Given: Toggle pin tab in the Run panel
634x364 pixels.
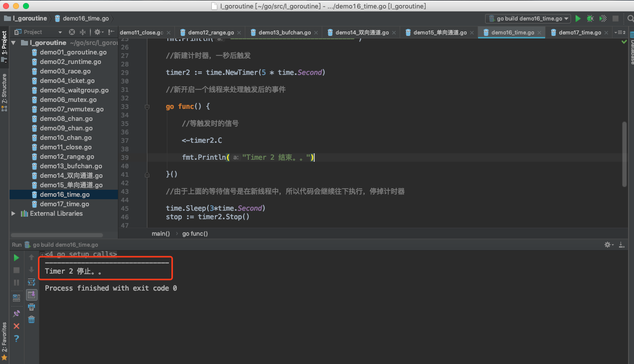Looking at the screenshot, I should (x=16, y=314).
